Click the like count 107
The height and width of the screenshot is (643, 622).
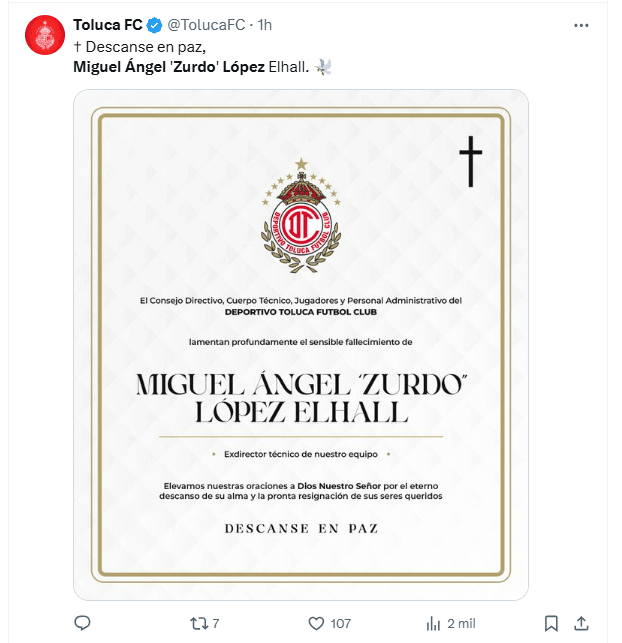click(341, 624)
